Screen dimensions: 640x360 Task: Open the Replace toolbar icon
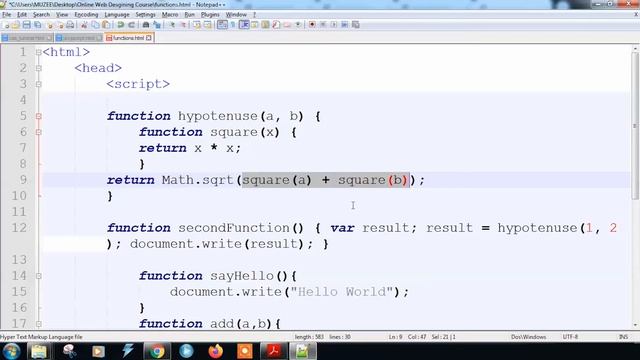tap(157, 25)
